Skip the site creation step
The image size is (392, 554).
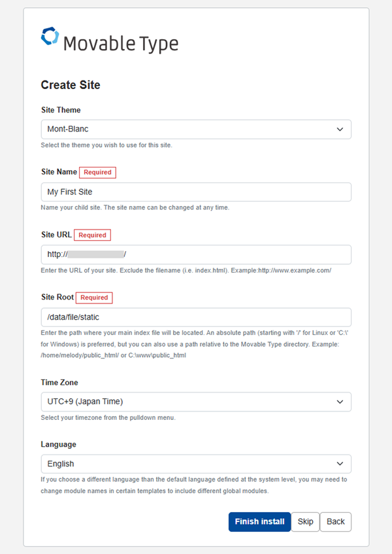click(x=305, y=522)
